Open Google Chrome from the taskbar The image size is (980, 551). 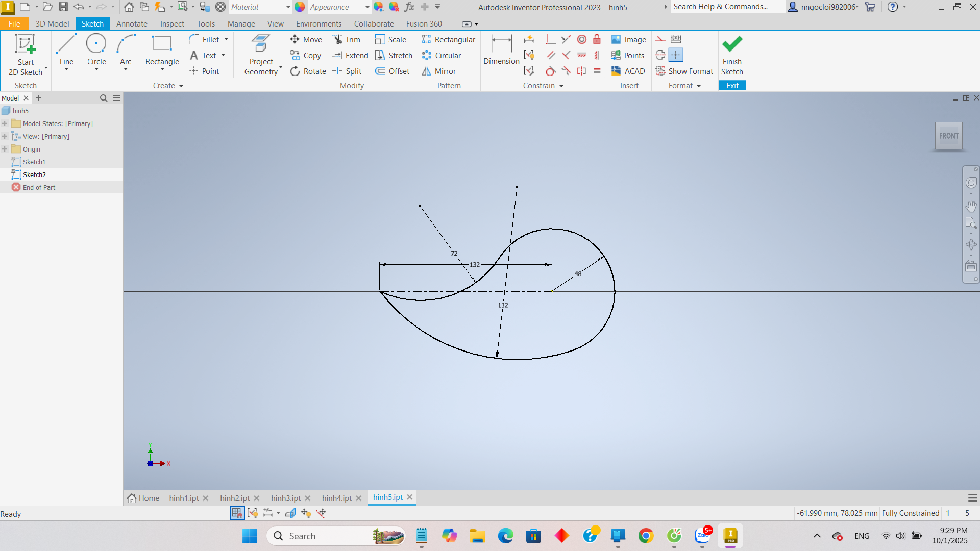coord(646,536)
